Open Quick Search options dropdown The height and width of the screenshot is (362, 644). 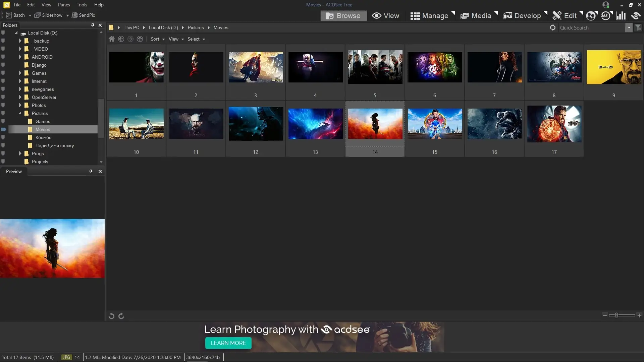point(629,27)
